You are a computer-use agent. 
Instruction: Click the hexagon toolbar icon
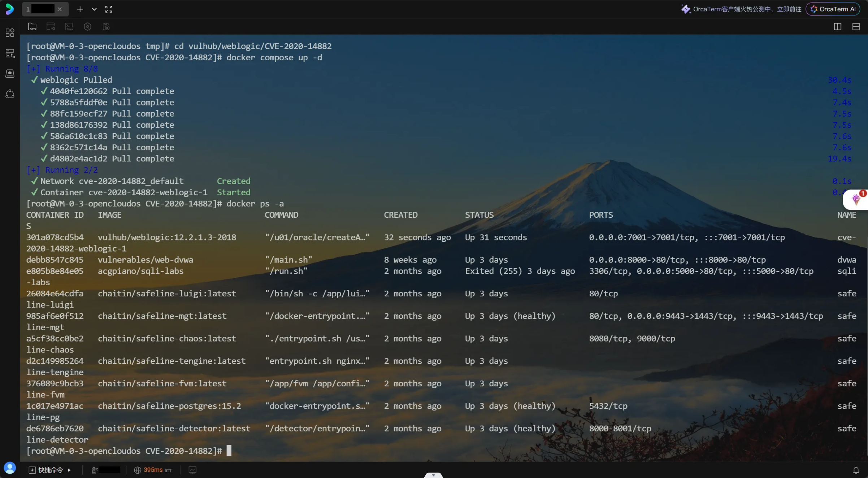87,26
